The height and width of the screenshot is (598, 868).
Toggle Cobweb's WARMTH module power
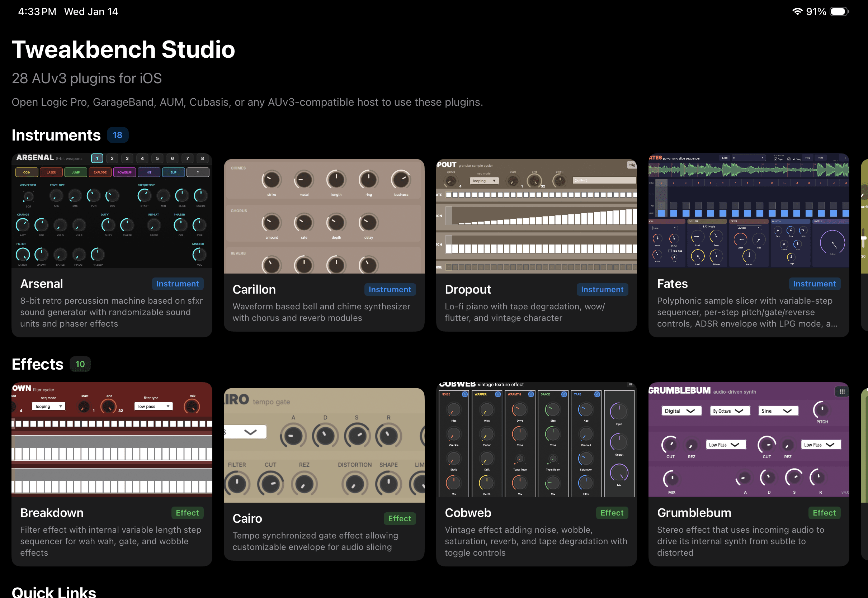[x=531, y=394]
